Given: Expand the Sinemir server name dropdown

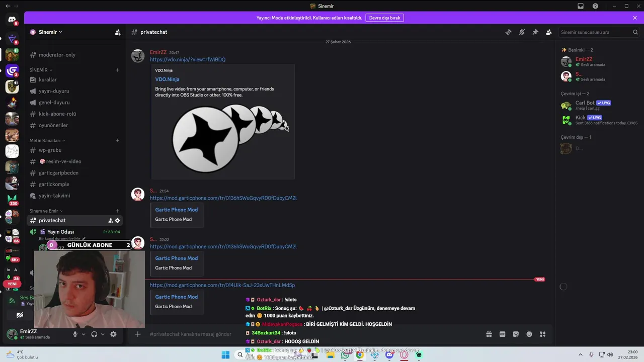Looking at the screenshot, I should [50, 32].
